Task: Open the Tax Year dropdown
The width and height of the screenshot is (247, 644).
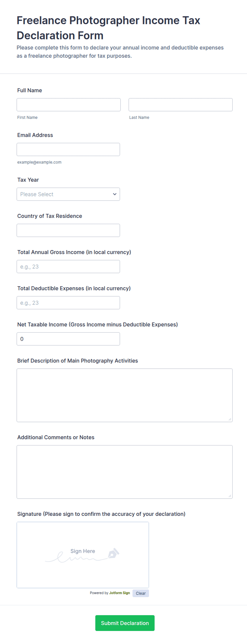Action: pos(68,194)
